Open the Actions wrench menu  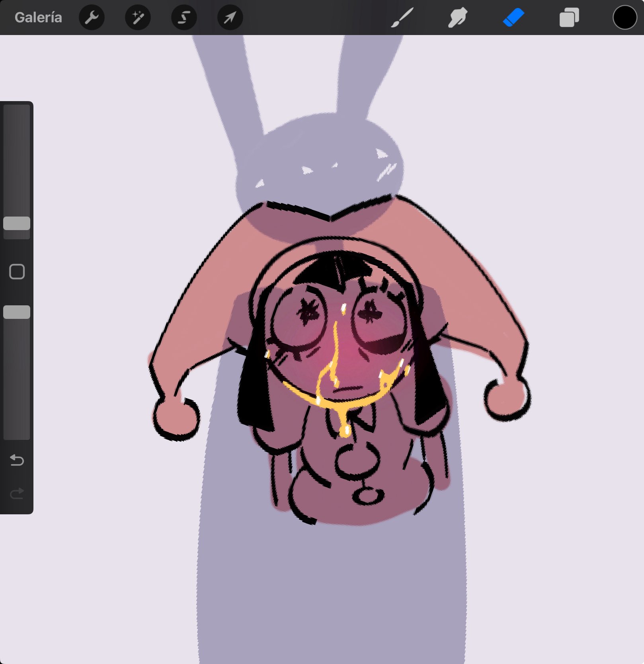tap(92, 18)
